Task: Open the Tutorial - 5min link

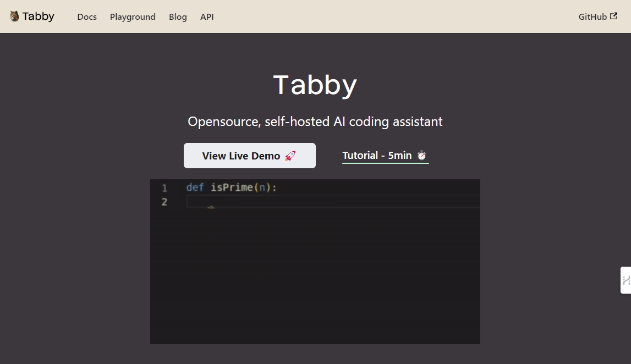Action: (x=386, y=156)
